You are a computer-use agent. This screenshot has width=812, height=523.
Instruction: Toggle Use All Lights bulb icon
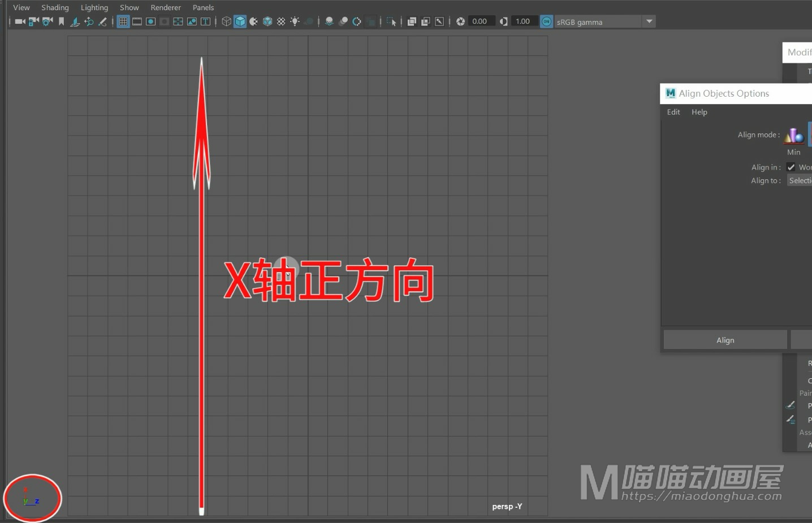click(x=295, y=21)
